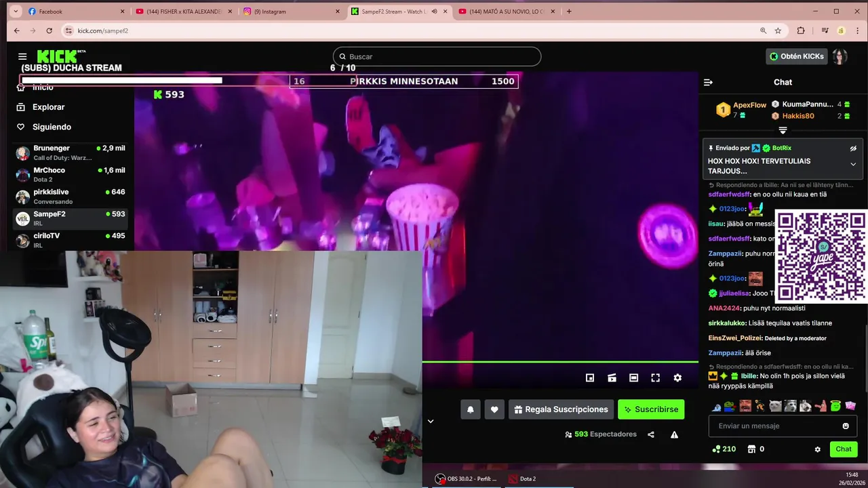Viewport: 868px width, 488px height.
Task: Open the channel points 210 balance
Action: coord(724,449)
